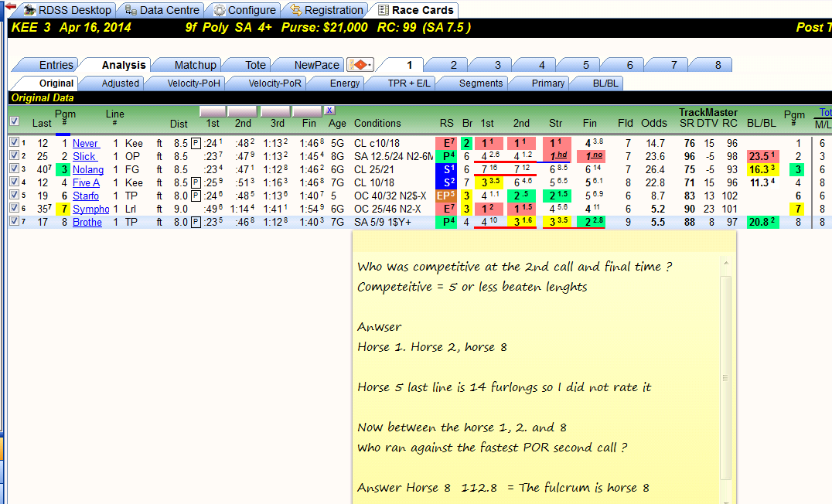
Task: Click the boxed P marker in Five A row
Action: tap(196, 182)
